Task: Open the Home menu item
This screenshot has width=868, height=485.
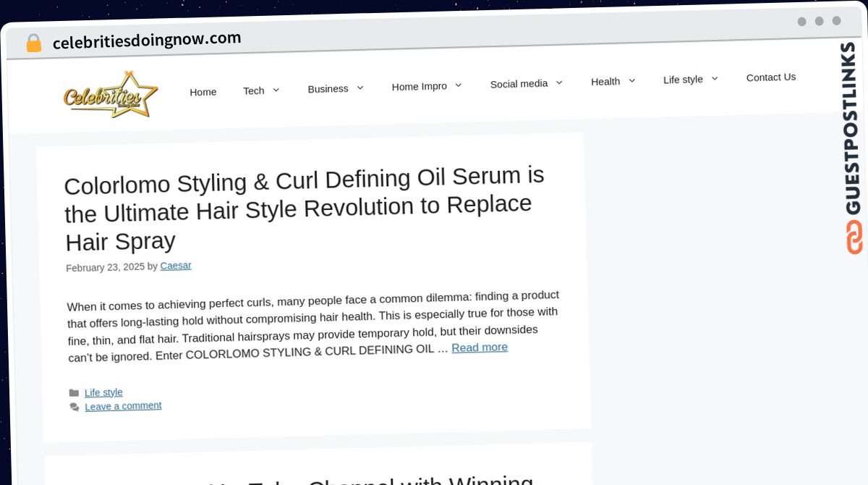Action: (203, 92)
